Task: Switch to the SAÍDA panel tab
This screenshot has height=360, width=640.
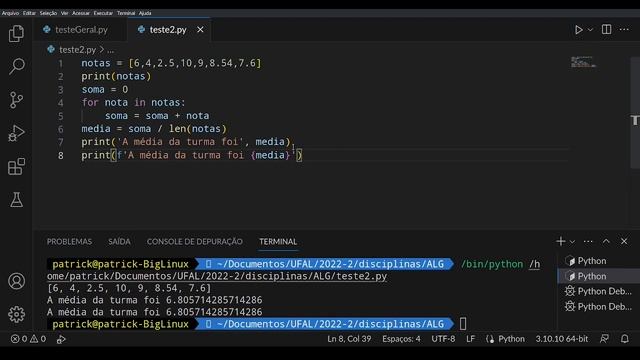Action: [x=119, y=241]
